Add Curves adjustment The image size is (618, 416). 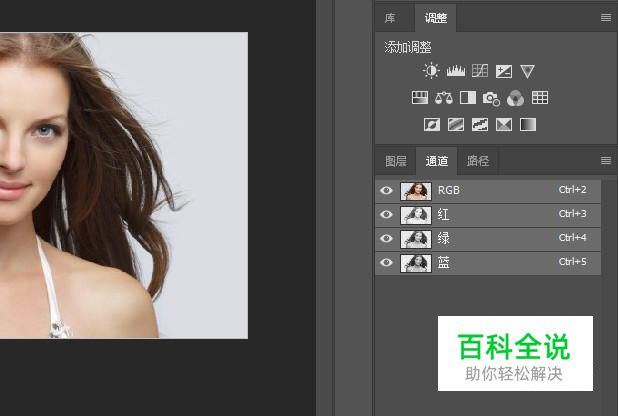click(x=480, y=71)
